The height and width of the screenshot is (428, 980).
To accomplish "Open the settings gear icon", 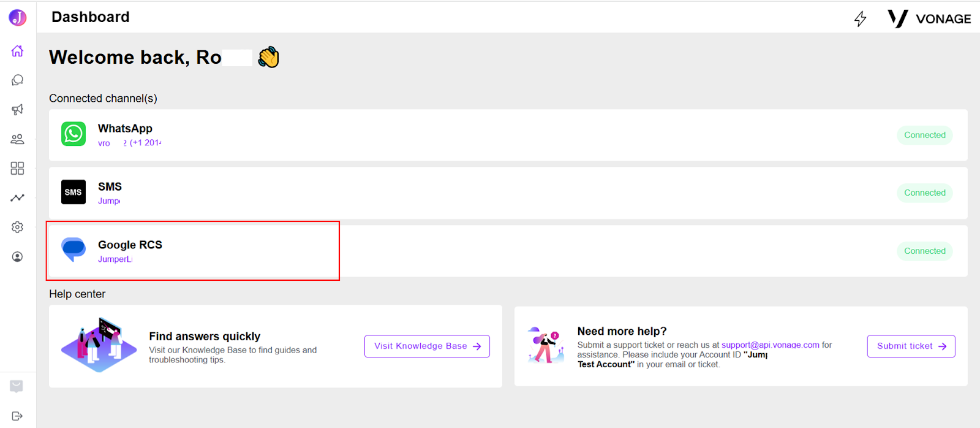I will coord(17,227).
